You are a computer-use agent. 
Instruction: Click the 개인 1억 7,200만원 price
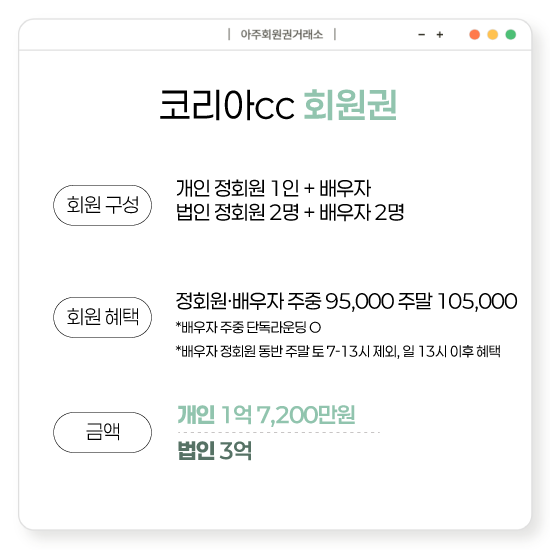266,414
